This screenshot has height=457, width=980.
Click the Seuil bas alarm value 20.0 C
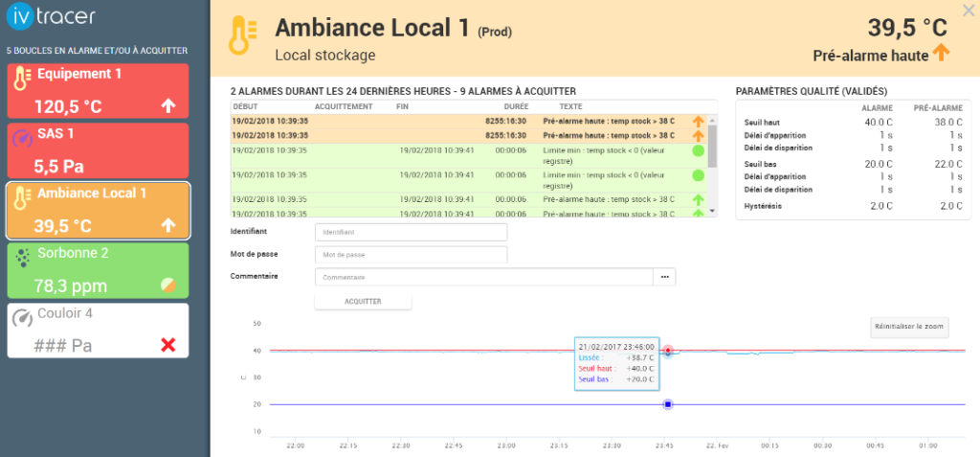point(879,164)
